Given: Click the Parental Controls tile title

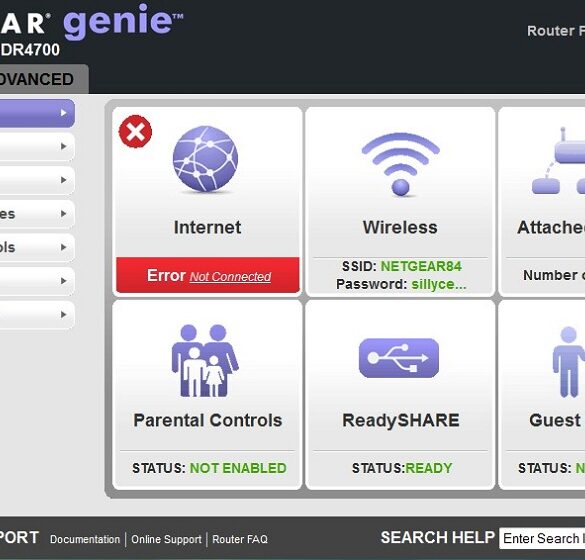Looking at the screenshot, I should (x=208, y=420).
